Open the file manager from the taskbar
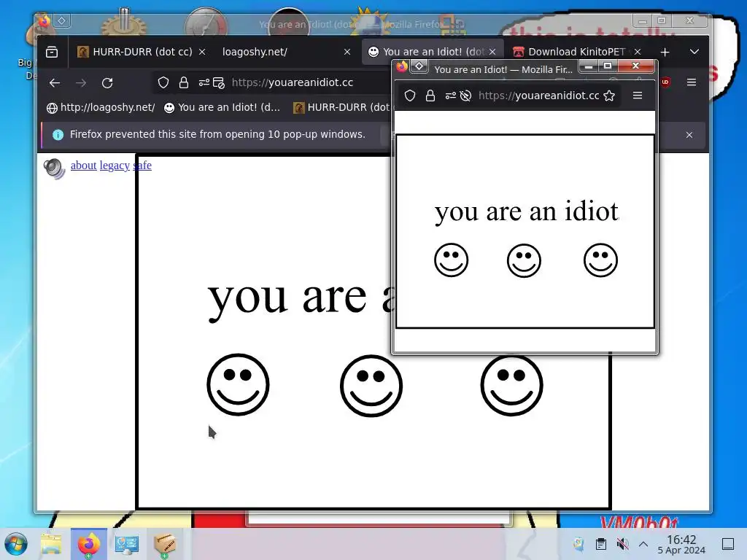747x560 pixels. (x=51, y=544)
